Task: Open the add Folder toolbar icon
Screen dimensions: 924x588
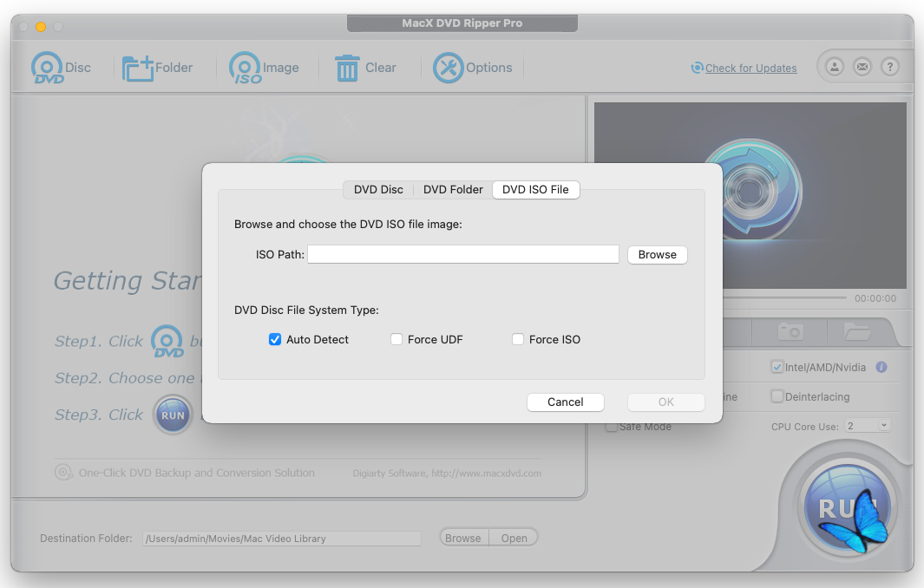Action: pyautogui.click(x=137, y=69)
